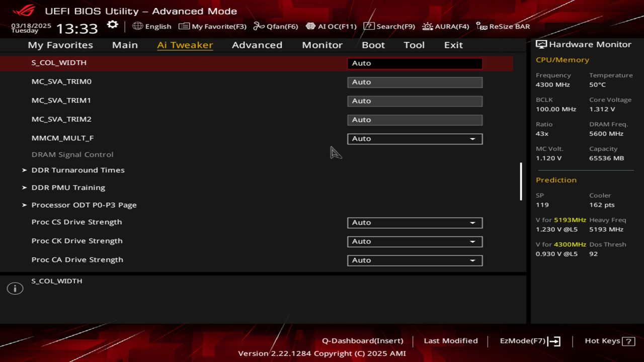
Task: Select Proc CS Drive Strength label
Action: pos(76,222)
